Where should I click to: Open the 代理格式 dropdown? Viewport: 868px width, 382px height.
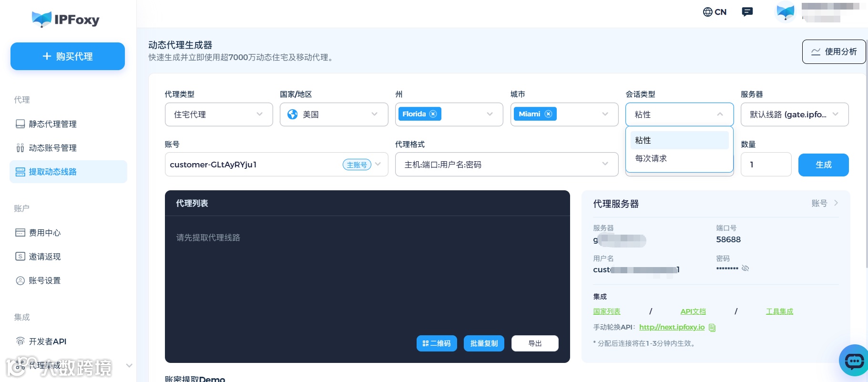507,165
